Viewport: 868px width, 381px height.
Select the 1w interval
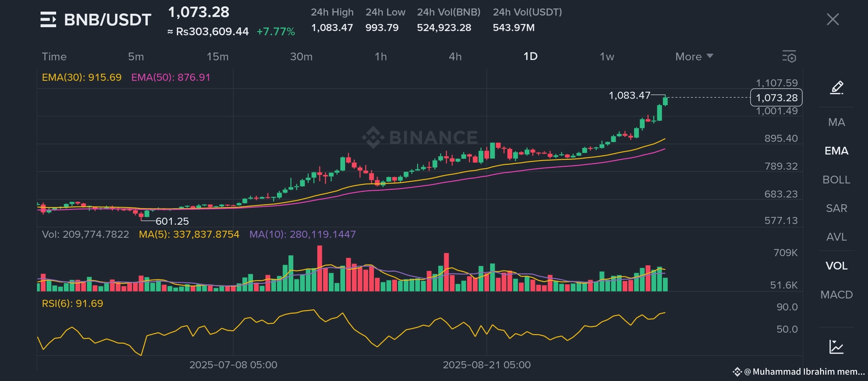pos(607,56)
